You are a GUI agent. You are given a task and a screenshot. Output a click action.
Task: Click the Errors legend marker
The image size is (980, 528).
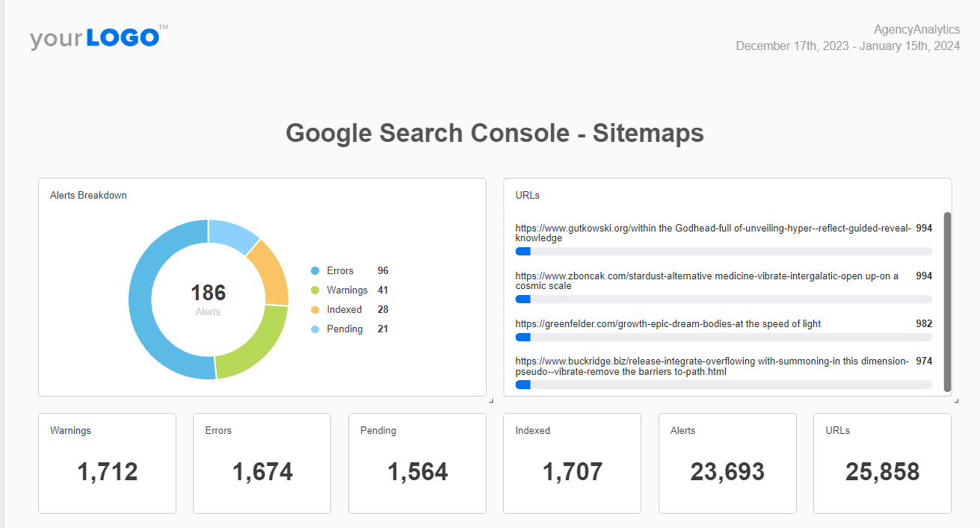pos(314,270)
